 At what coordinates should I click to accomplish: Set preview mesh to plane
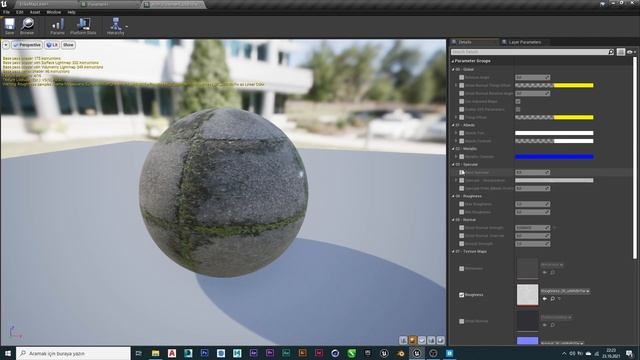pos(422,340)
